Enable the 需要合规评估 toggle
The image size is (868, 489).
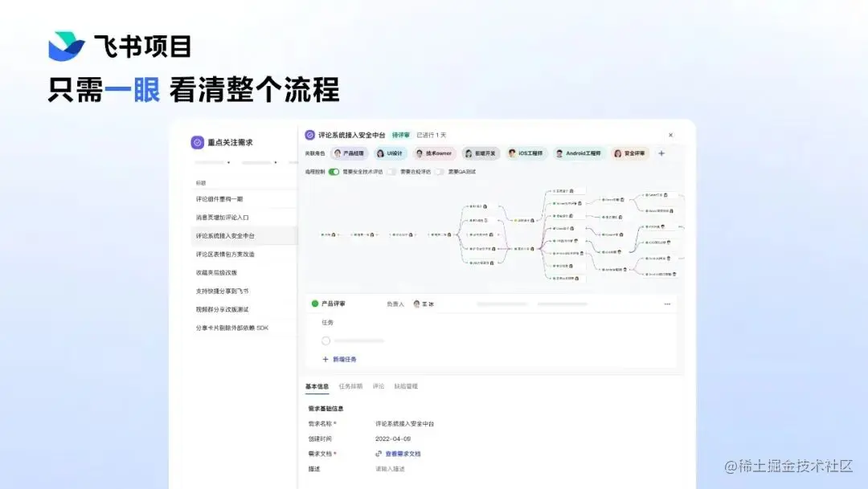coord(392,172)
